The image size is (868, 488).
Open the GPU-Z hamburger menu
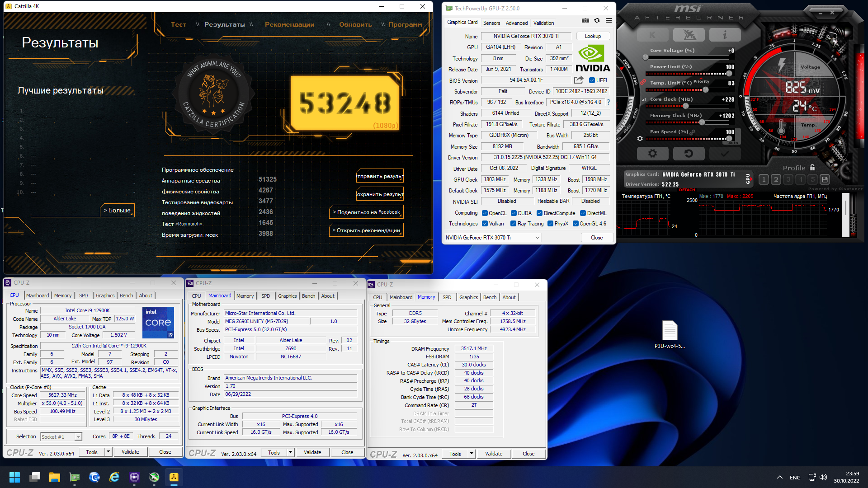click(x=609, y=21)
